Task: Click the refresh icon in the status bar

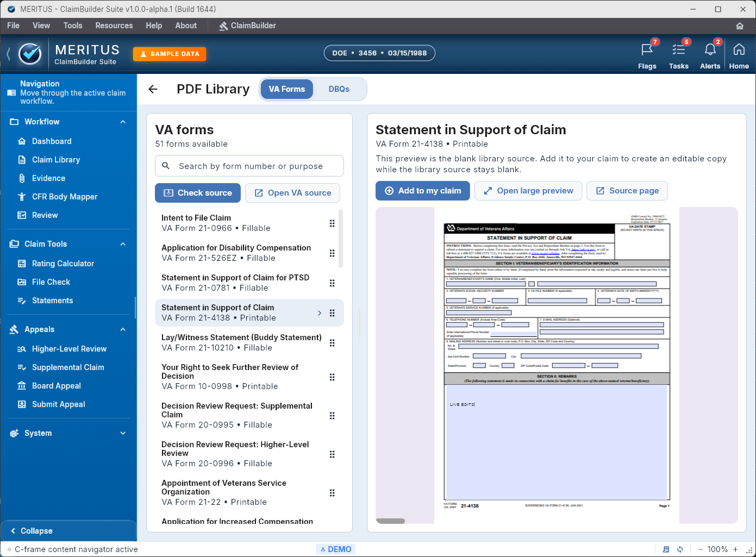Action: click(679, 549)
